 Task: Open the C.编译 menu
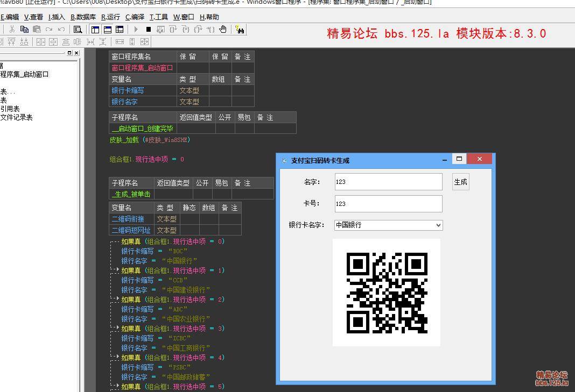coord(135,17)
